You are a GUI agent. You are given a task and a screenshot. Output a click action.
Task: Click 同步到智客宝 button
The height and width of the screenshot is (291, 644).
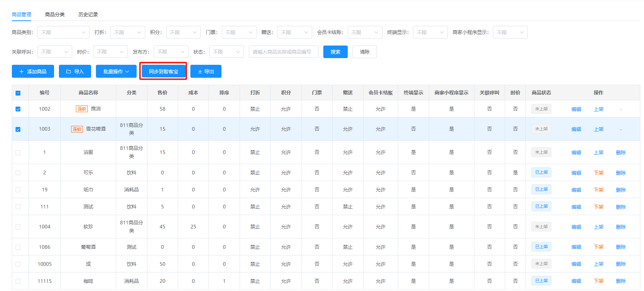(163, 71)
